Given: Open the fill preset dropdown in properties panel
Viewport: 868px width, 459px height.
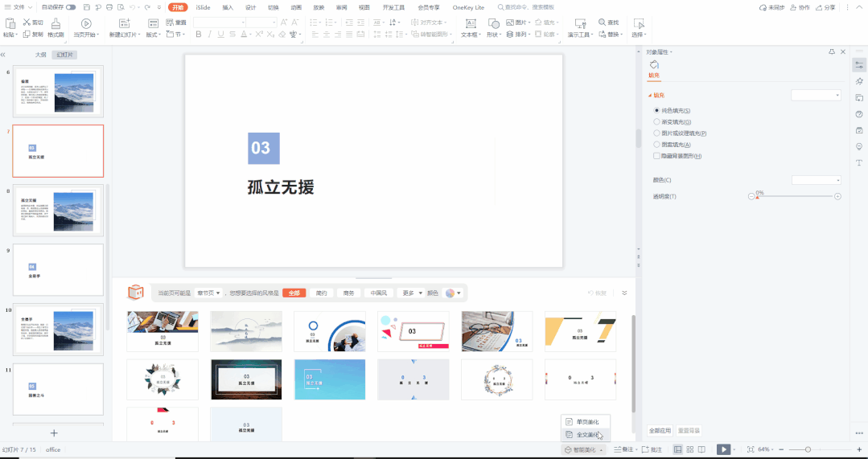Looking at the screenshot, I should pos(816,95).
